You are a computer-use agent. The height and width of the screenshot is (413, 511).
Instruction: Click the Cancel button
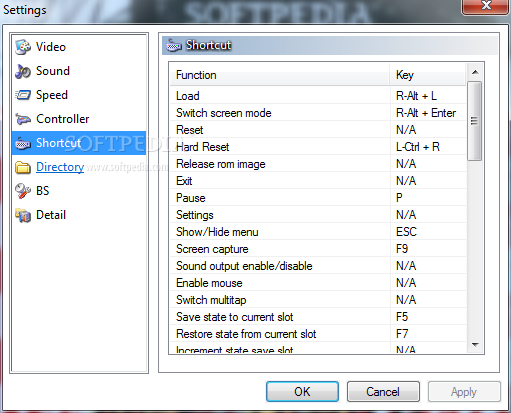click(383, 392)
